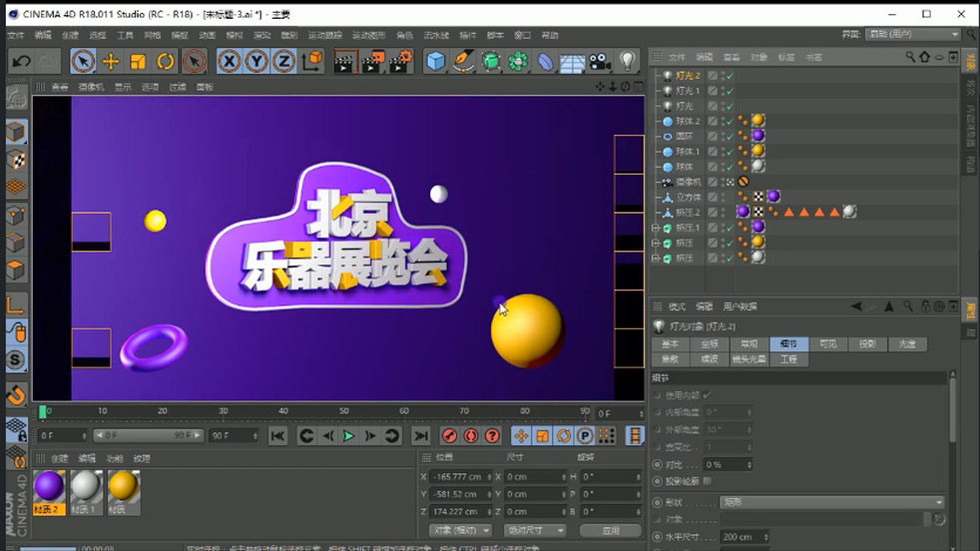Switch to the 工程 attribute tab

(788, 359)
